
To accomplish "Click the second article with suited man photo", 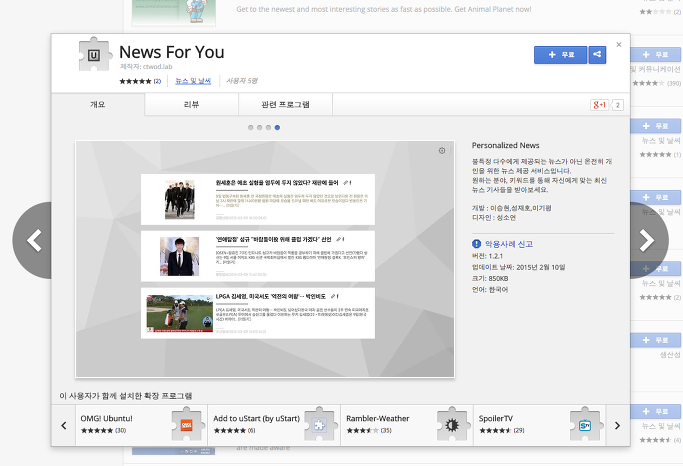I will pyautogui.click(x=258, y=256).
